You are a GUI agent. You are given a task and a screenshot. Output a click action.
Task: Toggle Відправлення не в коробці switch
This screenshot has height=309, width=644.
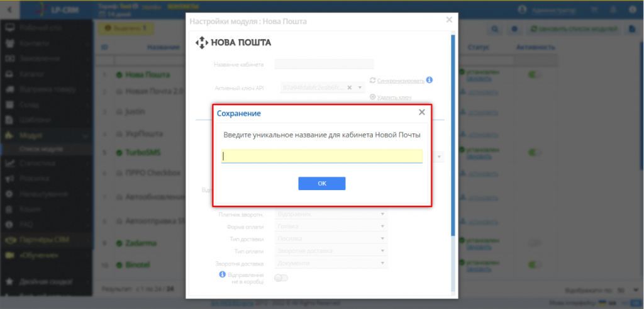tap(281, 278)
